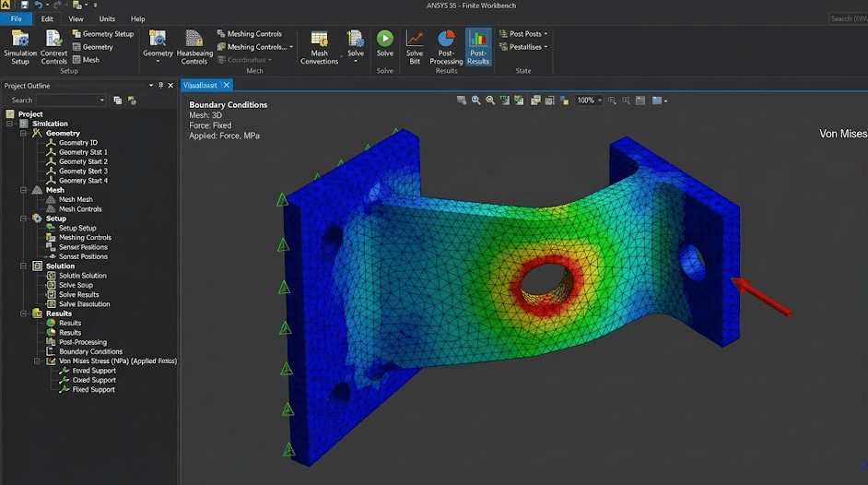The image size is (868, 485).
Task: Collapse the Simlcation tree node
Action: pos(10,124)
